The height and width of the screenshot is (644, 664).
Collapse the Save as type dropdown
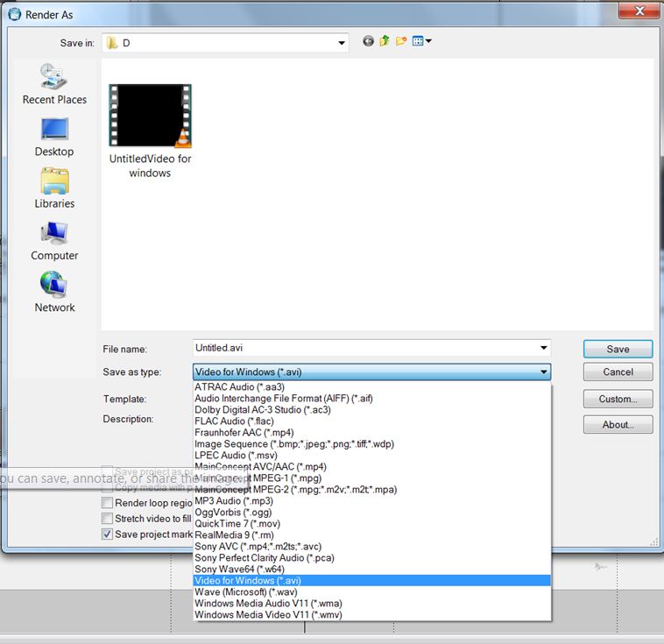coord(544,372)
